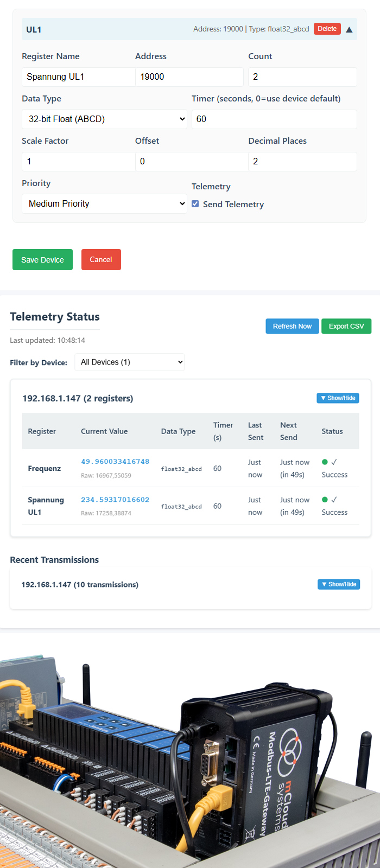Collapse the UL1 register panel arrow

349,29
